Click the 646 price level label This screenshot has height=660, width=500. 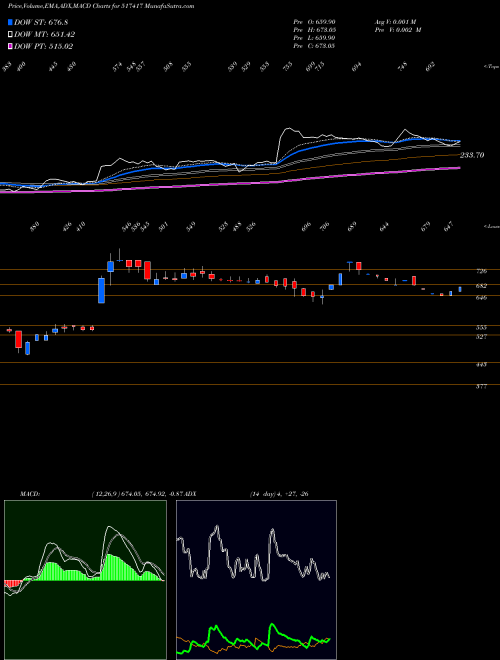[481, 298]
